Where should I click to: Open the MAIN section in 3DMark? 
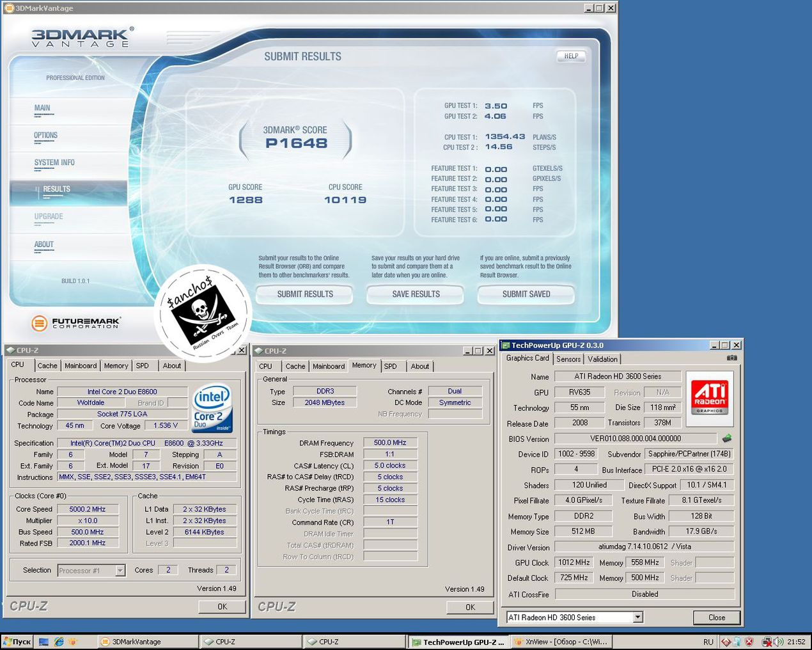[42, 108]
